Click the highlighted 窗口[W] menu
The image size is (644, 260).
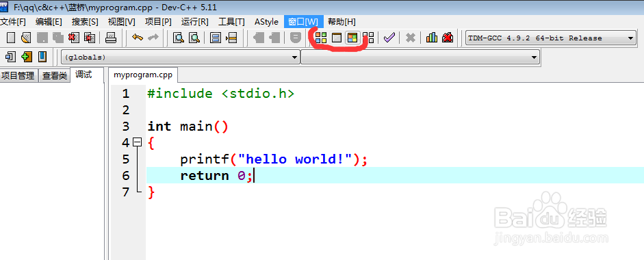pos(303,22)
